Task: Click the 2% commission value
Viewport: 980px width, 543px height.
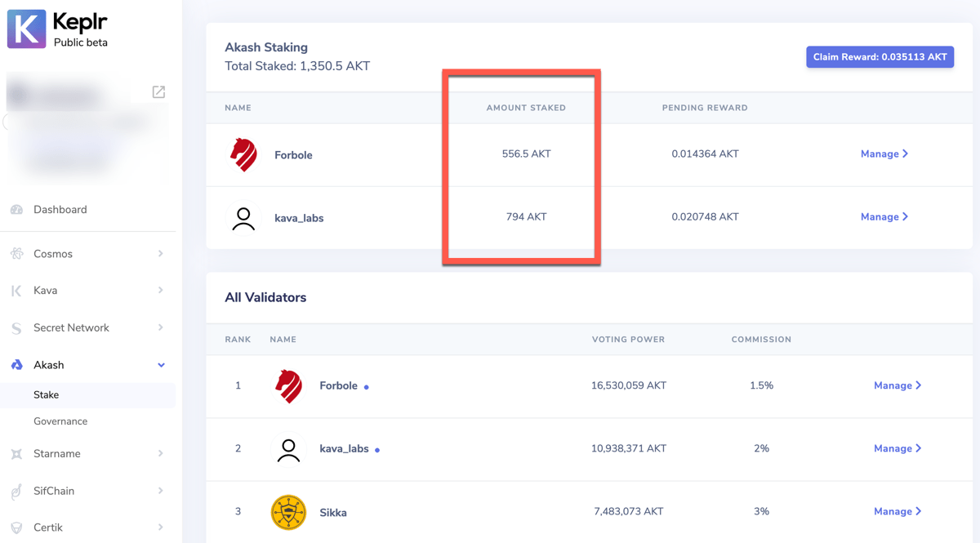Action: pos(761,448)
